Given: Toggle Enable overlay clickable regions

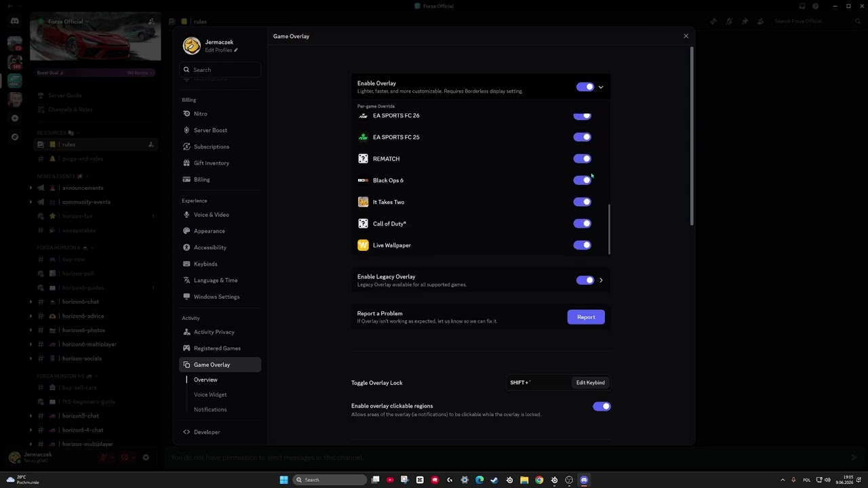Looking at the screenshot, I should [x=601, y=407].
